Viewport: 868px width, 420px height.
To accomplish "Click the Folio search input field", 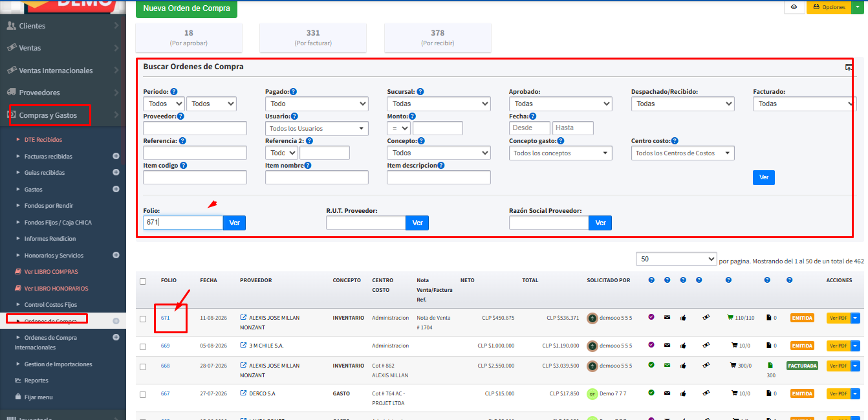I will [x=183, y=223].
